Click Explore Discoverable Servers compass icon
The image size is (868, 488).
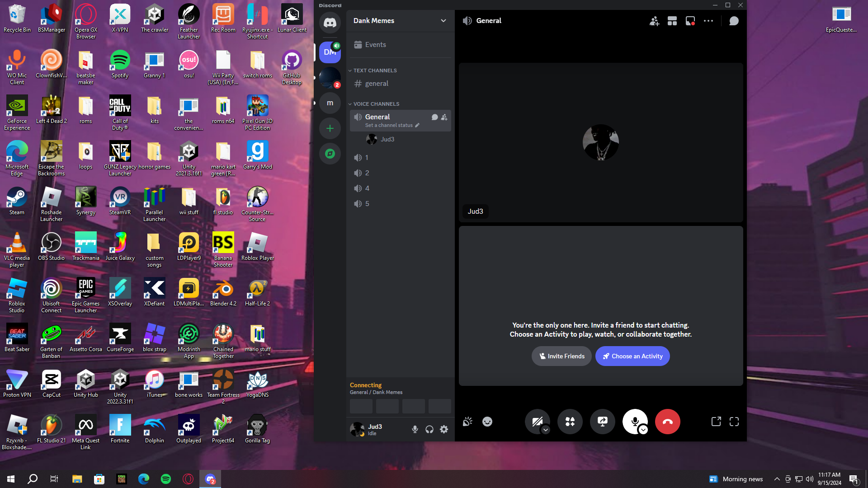coord(330,154)
